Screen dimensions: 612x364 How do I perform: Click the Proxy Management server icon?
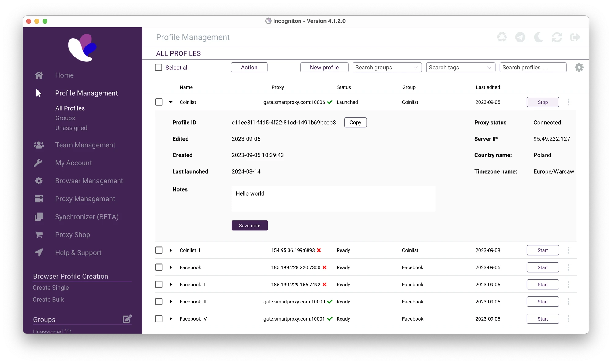pyautogui.click(x=39, y=199)
